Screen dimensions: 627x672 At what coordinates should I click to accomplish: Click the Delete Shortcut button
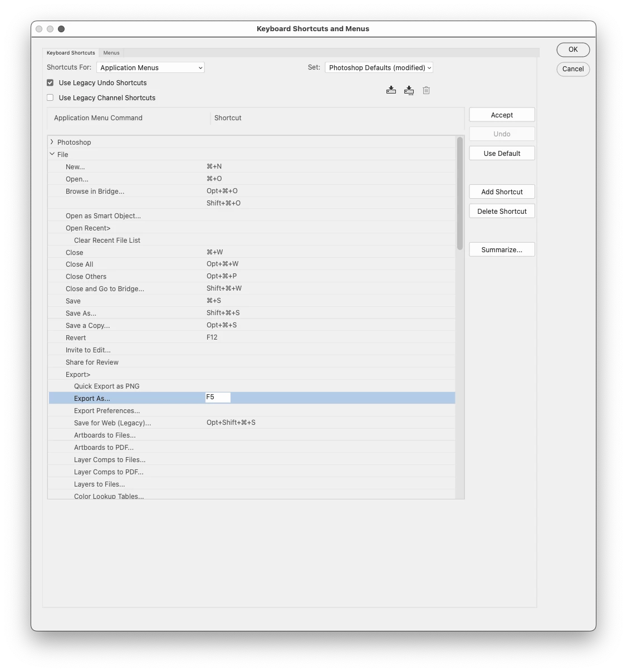point(502,211)
